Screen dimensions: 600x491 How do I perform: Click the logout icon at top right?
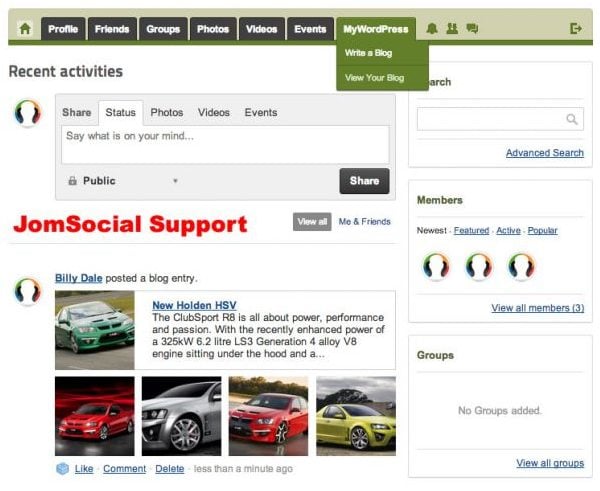click(576, 29)
